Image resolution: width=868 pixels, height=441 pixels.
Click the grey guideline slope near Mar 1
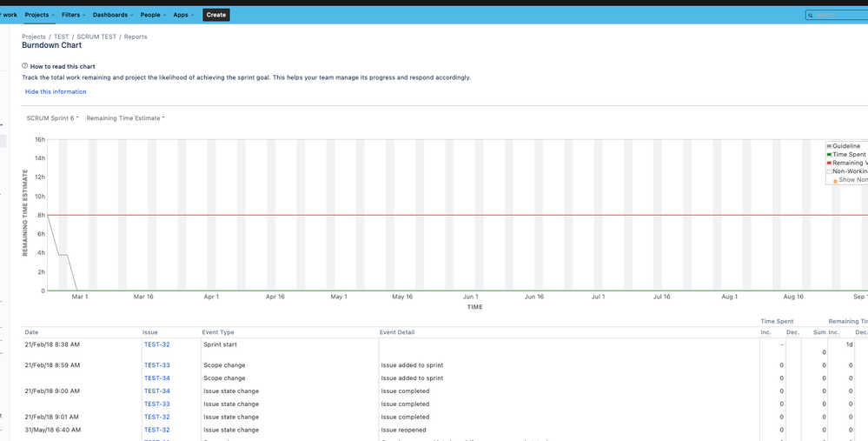tap(71, 272)
